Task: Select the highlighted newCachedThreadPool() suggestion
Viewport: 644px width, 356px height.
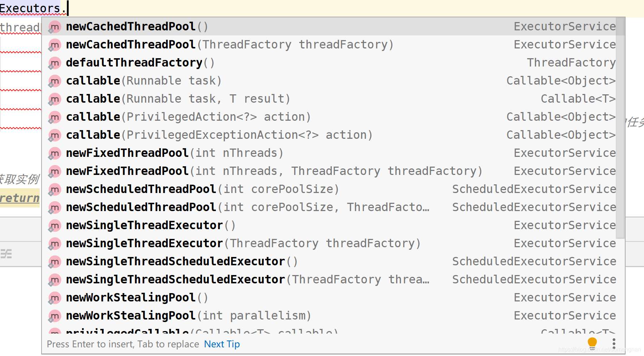Action: (137, 26)
